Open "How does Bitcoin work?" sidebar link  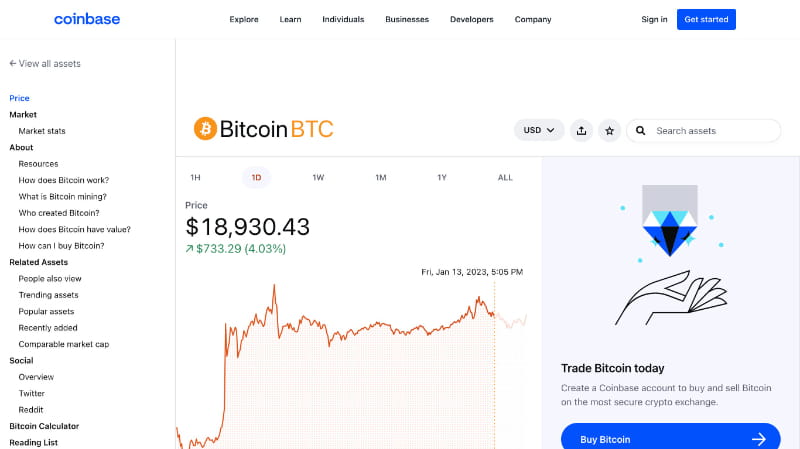[x=62, y=180]
